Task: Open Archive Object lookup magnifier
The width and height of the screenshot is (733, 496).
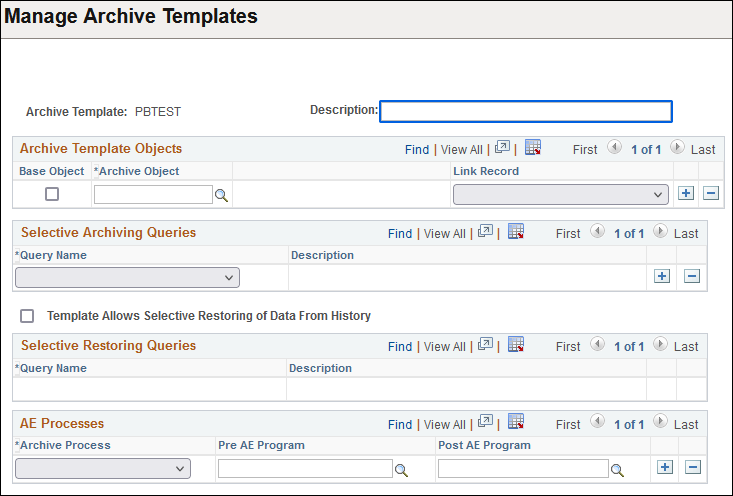Action: (221, 195)
